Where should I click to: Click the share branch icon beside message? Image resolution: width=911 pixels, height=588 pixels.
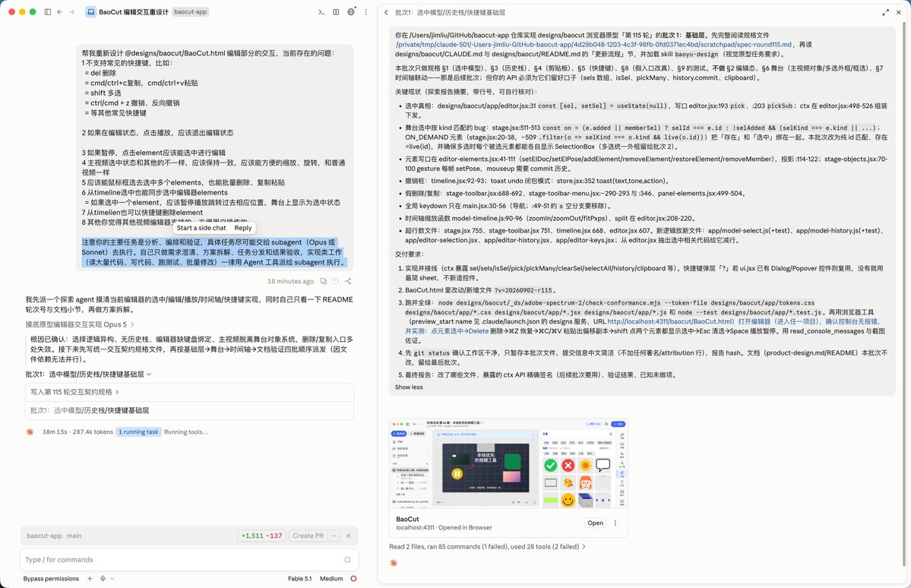[x=347, y=281]
